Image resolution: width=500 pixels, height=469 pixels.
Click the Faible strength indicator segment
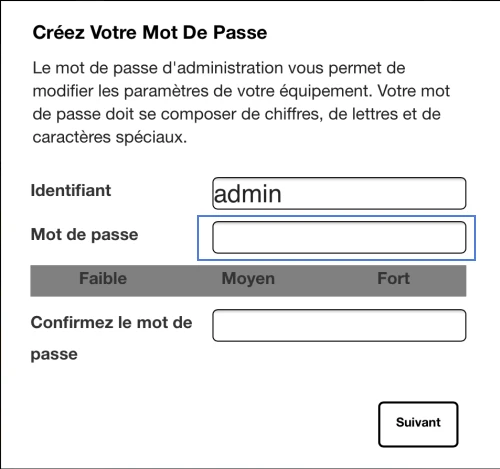click(103, 279)
